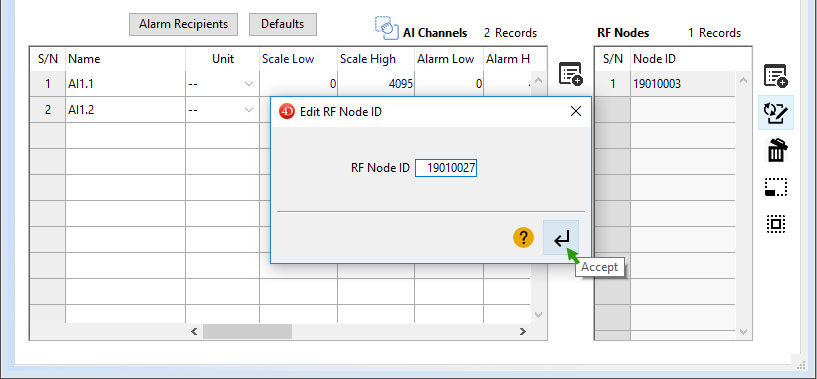Add a new AI Channels record
The width and height of the screenshot is (817, 379).
(x=571, y=74)
